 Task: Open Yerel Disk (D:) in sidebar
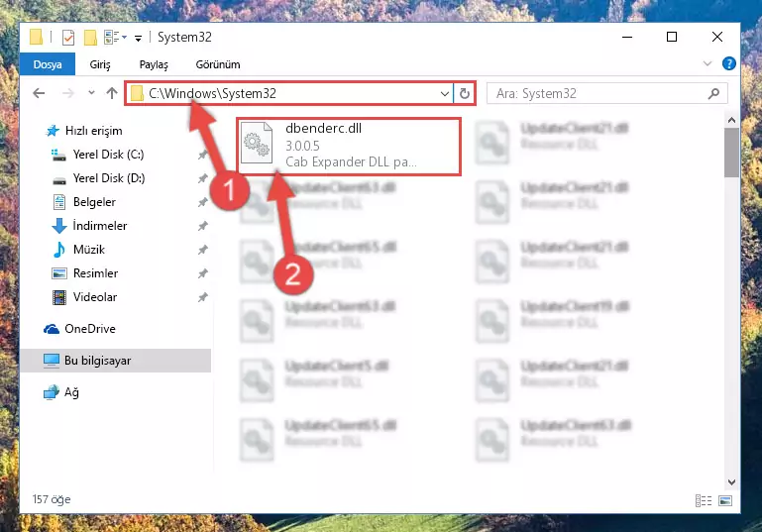109,177
